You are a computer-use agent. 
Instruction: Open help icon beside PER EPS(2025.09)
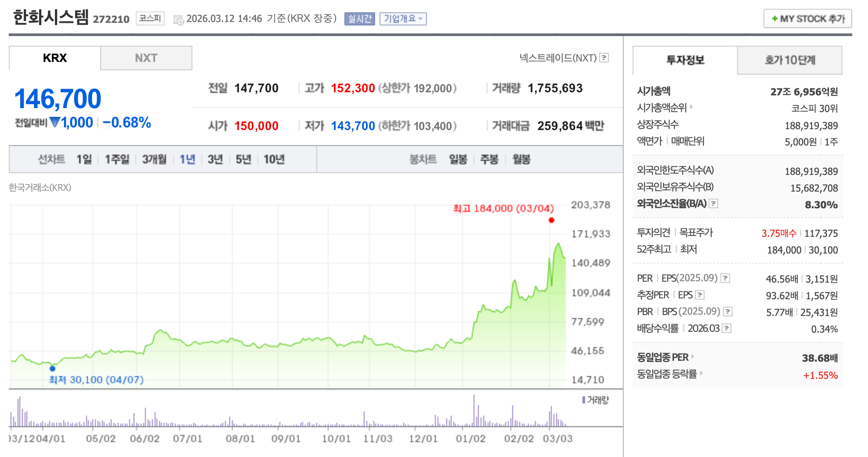point(726,278)
